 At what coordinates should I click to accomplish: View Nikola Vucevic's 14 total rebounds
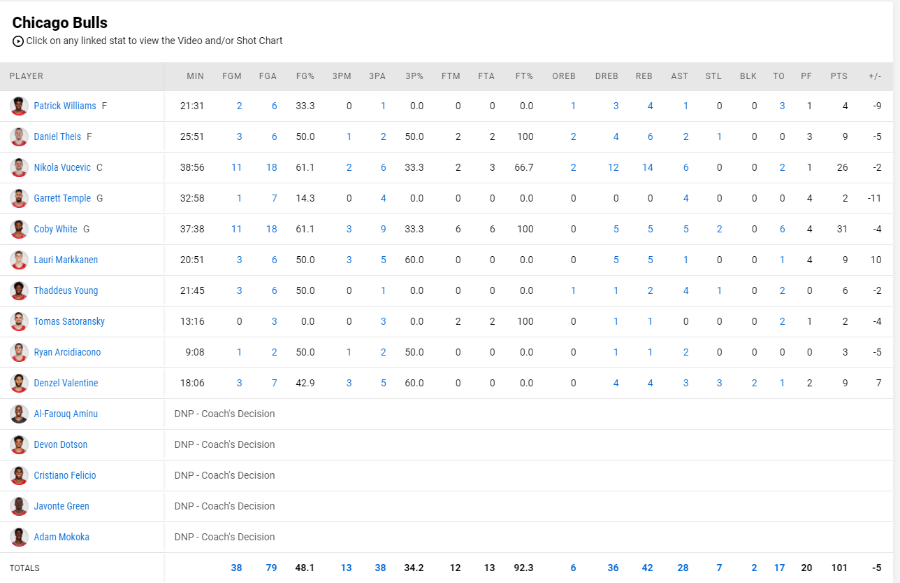pyautogui.click(x=647, y=168)
